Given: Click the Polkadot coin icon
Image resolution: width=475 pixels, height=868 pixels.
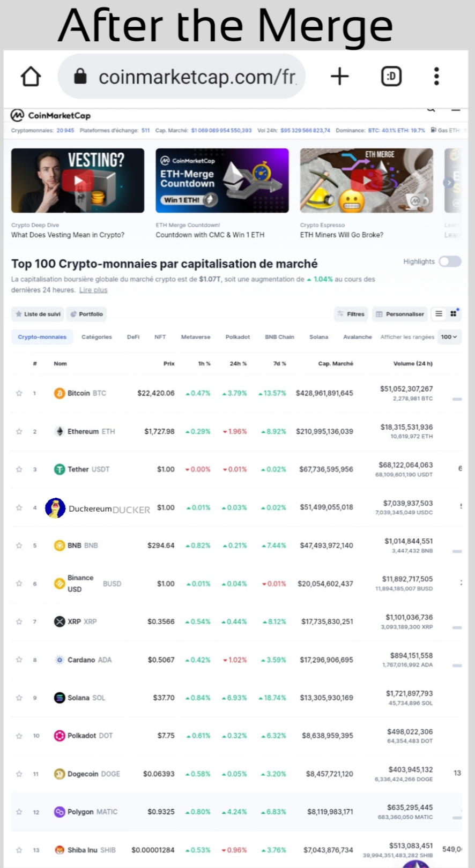Looking at the screenshot, I should pos(60,736).
